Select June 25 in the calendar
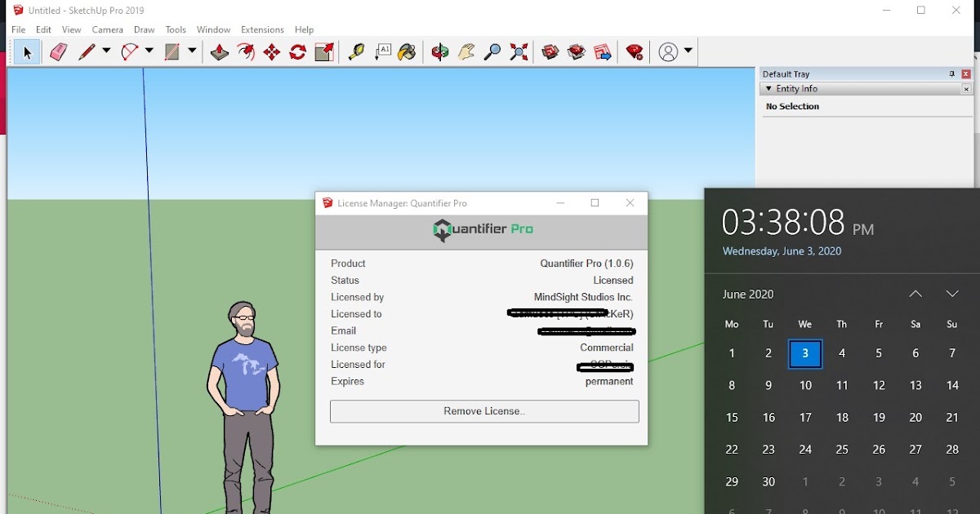This screenshot has height=514, width=980. tap(842, 449)
